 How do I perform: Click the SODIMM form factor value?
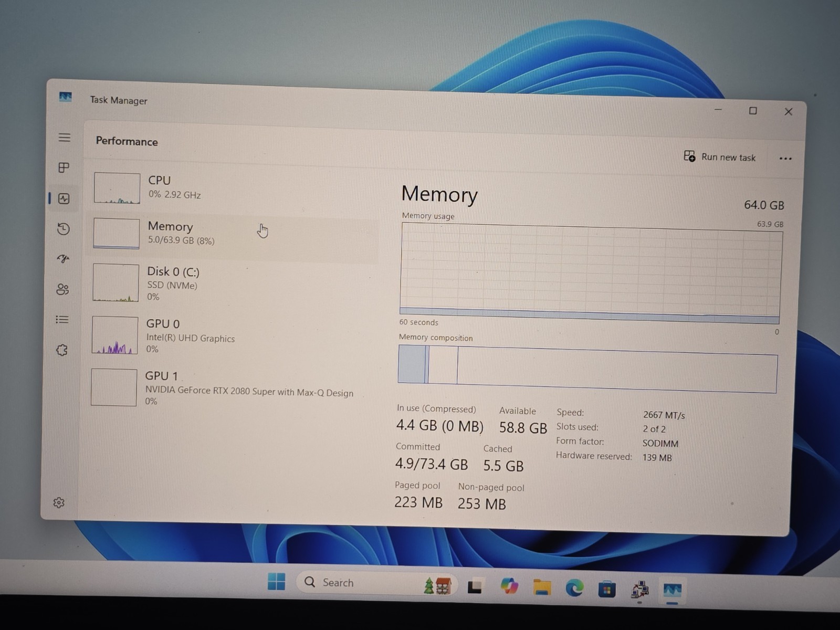[x=660, y=444]
